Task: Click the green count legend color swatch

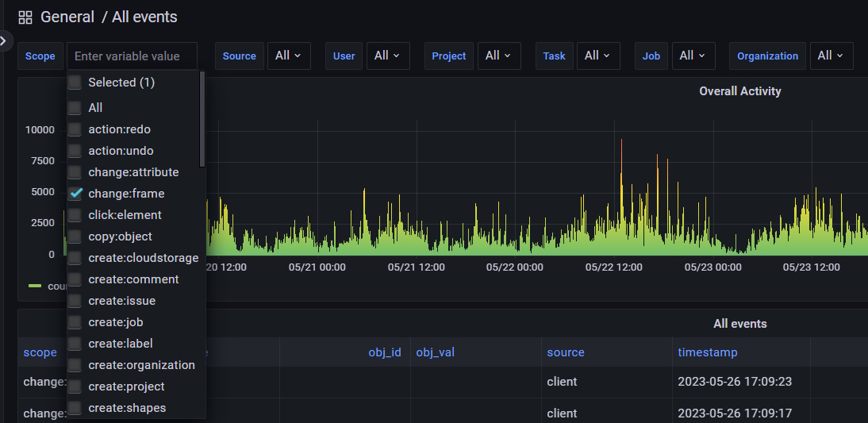Action: (35, 286)
